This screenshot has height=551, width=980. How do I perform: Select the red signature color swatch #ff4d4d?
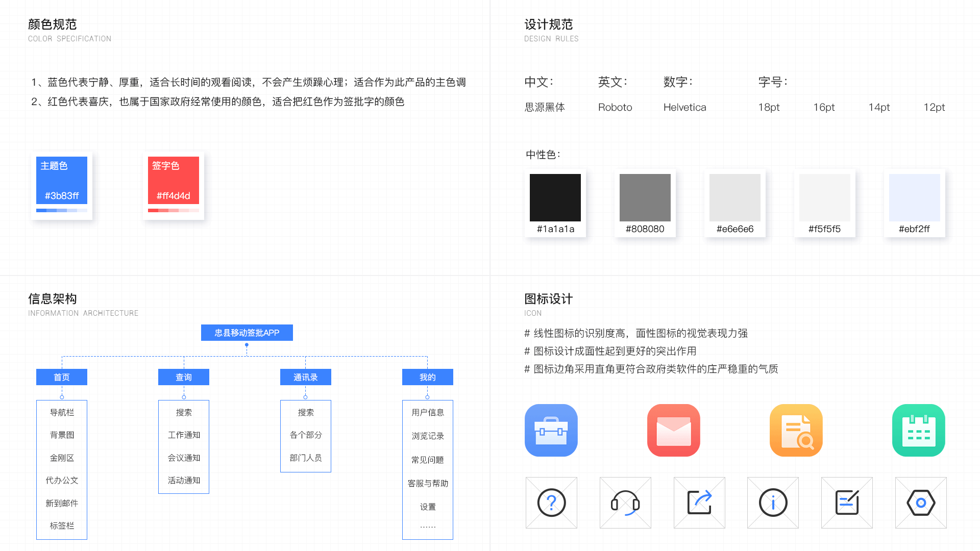pos(174,181)
